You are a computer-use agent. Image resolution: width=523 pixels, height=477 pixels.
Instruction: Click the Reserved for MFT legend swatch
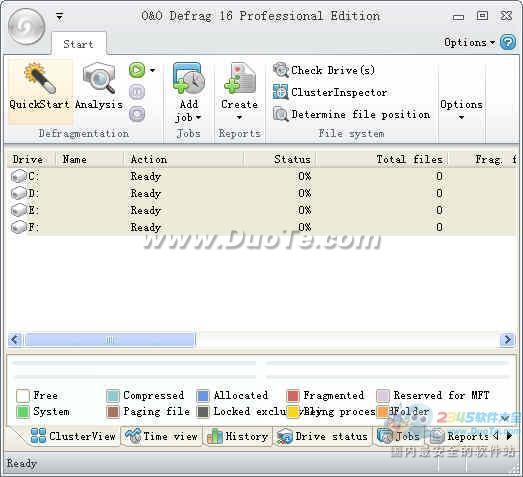click(x=383, y=396)
